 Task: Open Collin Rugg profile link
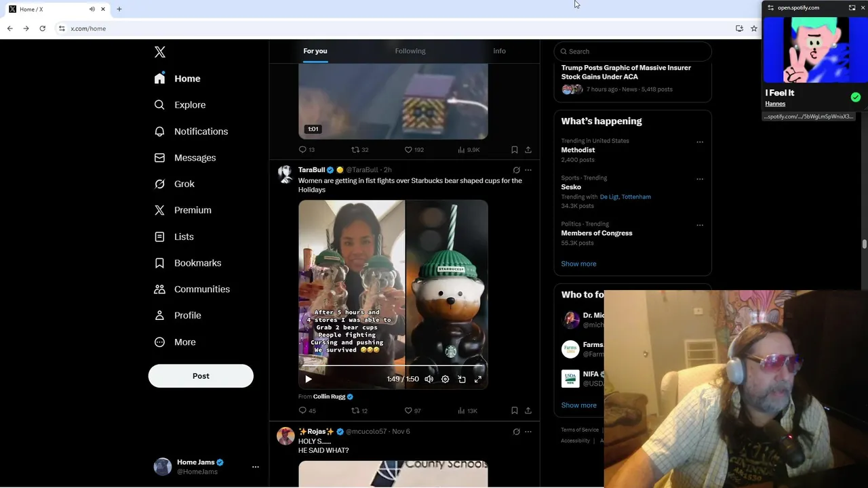click(x=330, y=396)
